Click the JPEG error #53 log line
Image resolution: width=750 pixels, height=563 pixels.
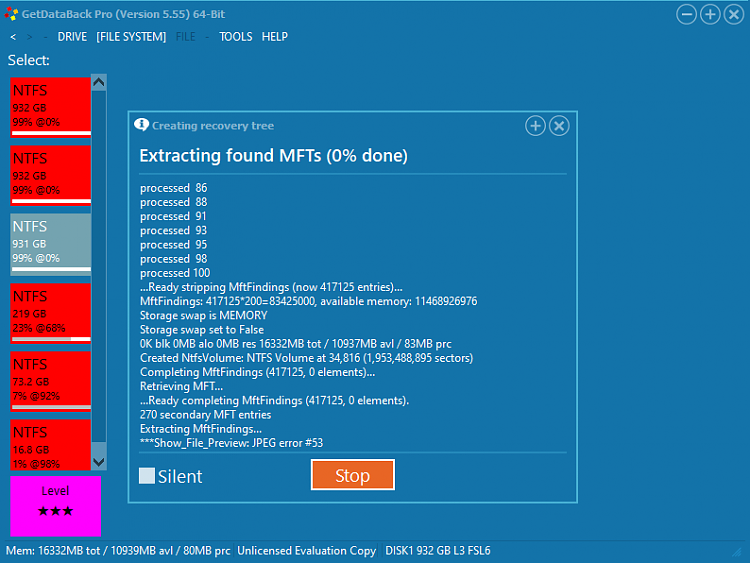coord(231,443)
